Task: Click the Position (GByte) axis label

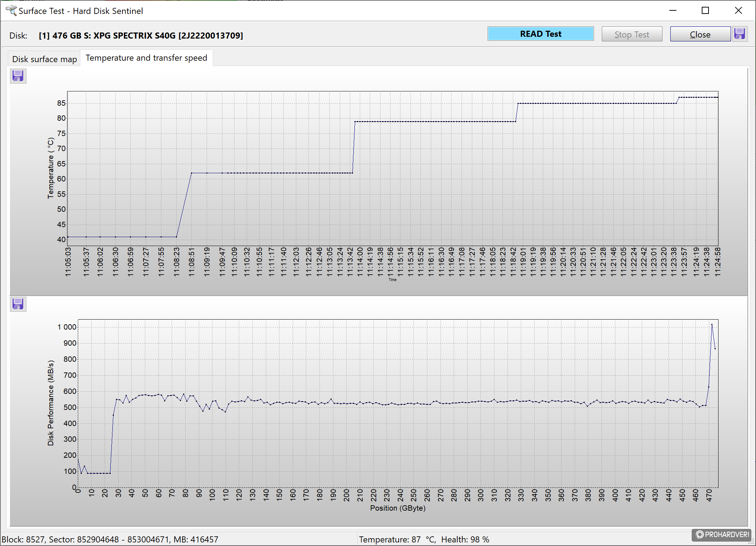Action: click(x=398, y=508)
